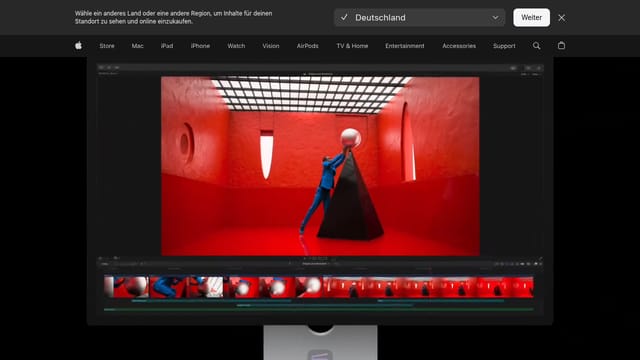Viewport: 640px width, 360px height.
Task: Open the Support menu
Action: 504,46
